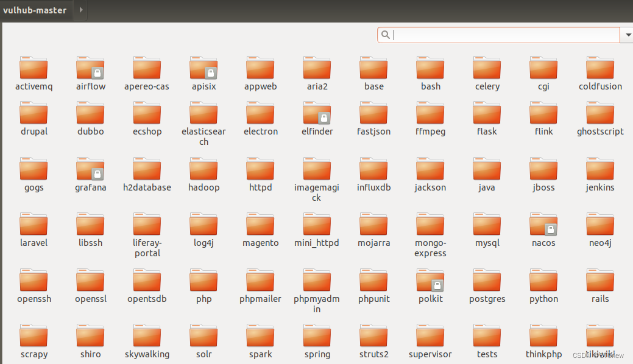
Task: Click the "h2database" folder name
Action: pyautogui.click(x=147, y=187)
